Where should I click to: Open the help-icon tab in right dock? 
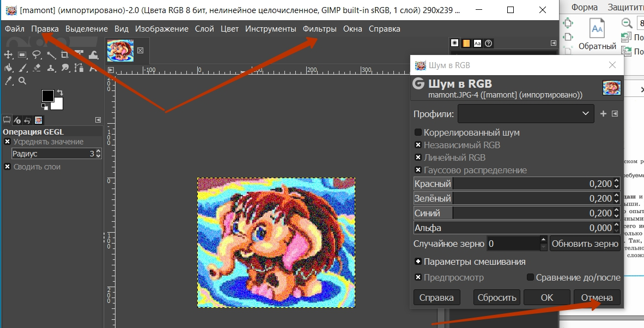488,43
